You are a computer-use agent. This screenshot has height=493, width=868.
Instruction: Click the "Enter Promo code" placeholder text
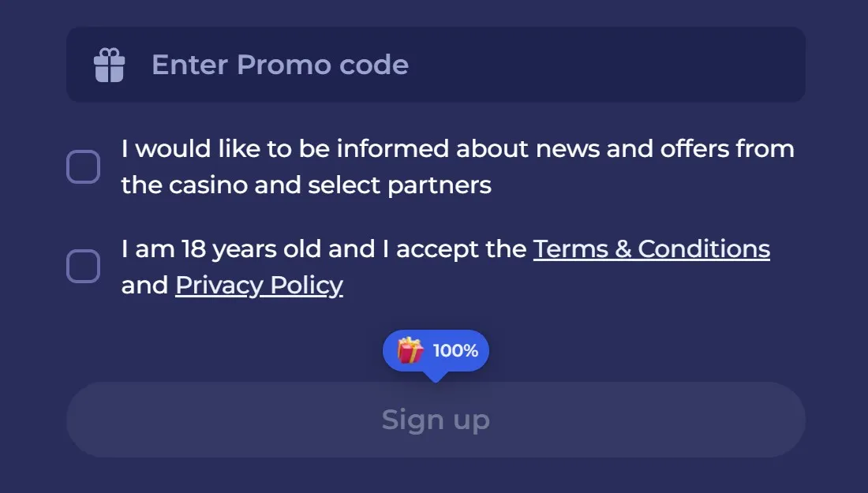pyautogui.click(x=280, y=65)
